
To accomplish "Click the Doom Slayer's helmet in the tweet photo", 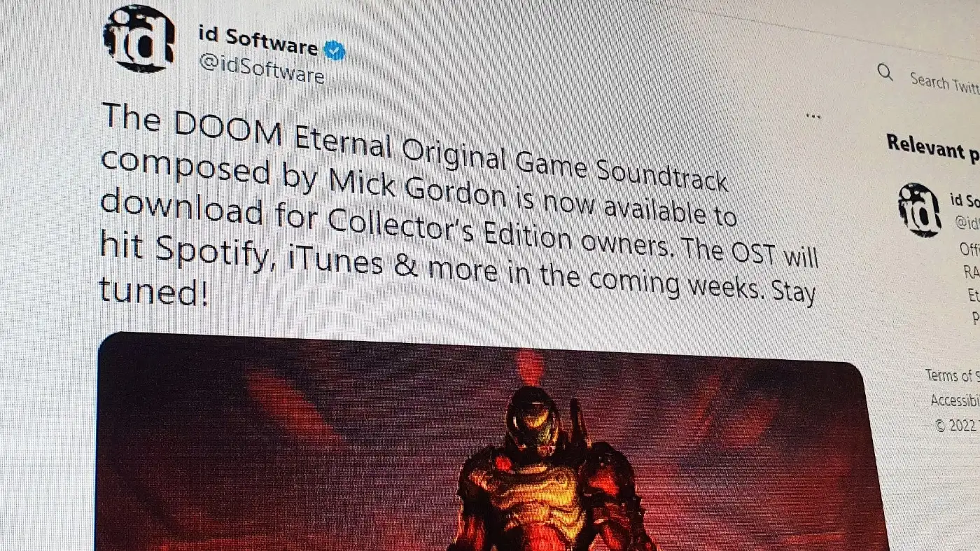I will pyautogui.click(x=533, y=420).
